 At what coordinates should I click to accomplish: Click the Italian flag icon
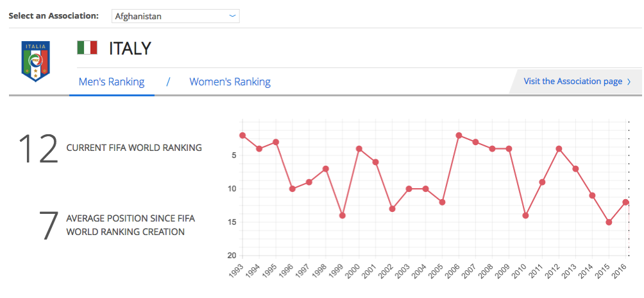(x=87, y=48)
